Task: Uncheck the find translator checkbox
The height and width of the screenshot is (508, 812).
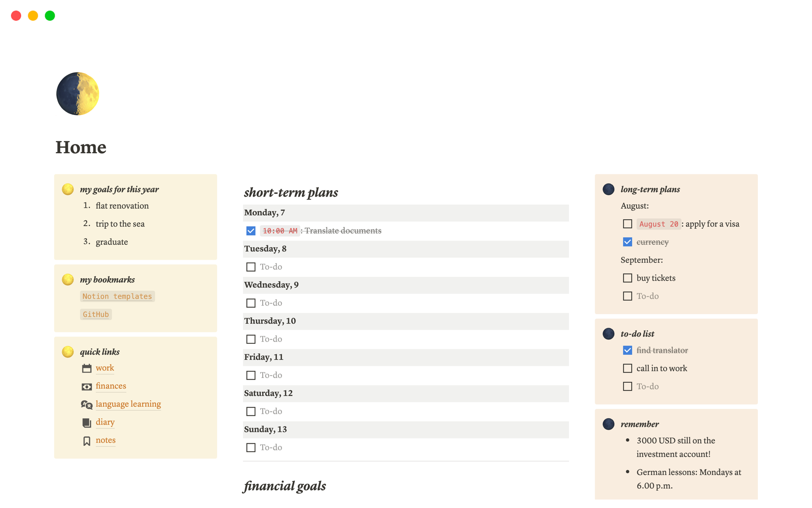Action: click(x=627, y=350)
